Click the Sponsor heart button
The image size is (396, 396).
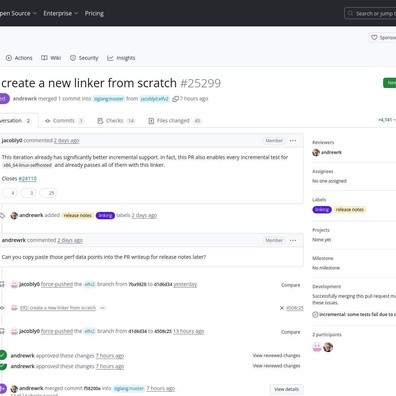(382, 38)
